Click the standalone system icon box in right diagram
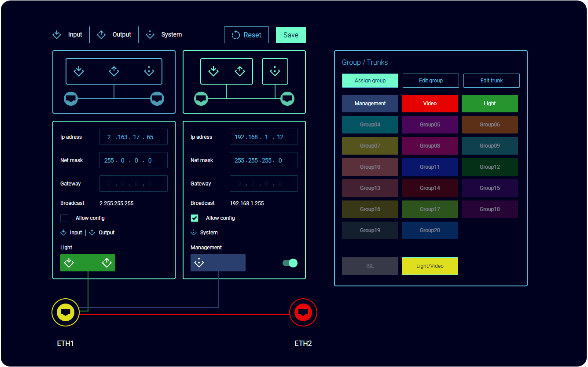The image size is (588, 367). 275,71
